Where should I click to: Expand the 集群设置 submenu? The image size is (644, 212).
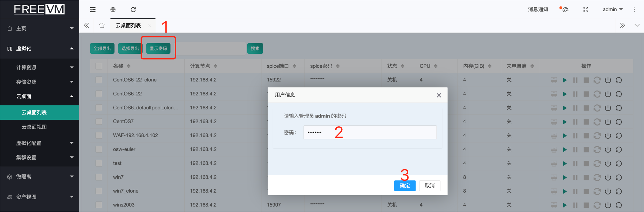pos(39,157)
